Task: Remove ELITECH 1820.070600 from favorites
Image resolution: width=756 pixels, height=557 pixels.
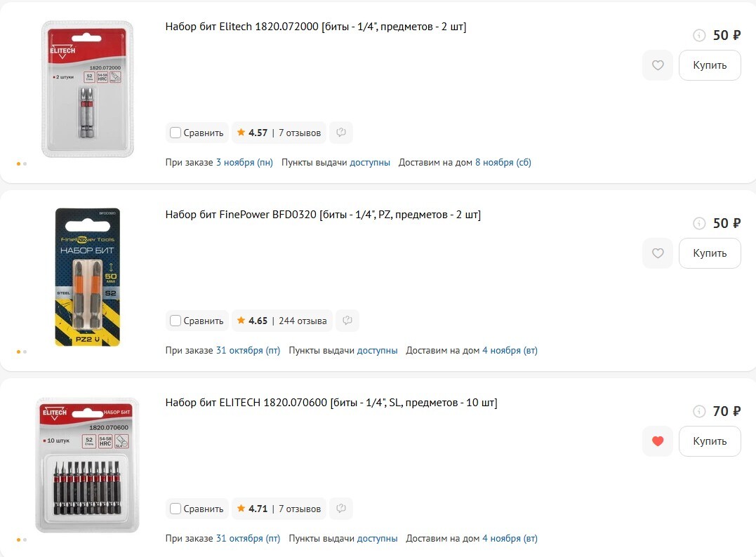Action: (657, 441)
